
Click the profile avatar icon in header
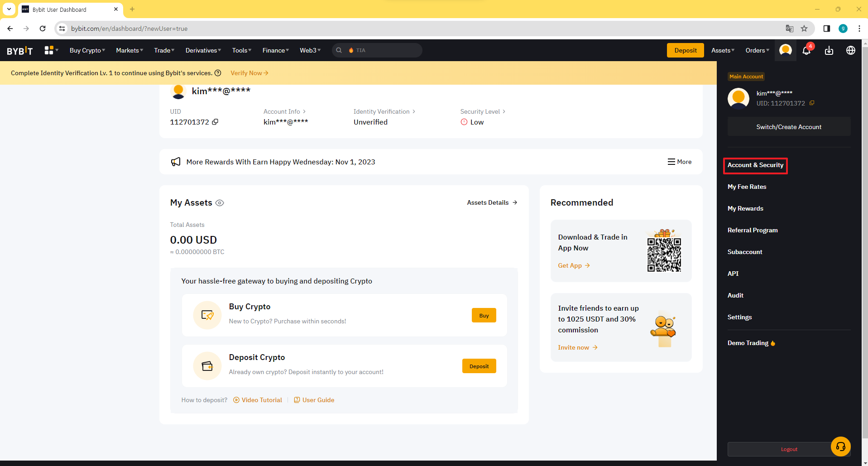pyautogui.click(x=785, y=50)
